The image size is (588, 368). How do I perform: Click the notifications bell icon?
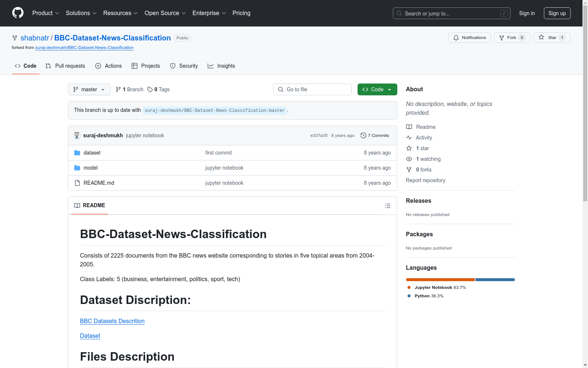(456, 38)
